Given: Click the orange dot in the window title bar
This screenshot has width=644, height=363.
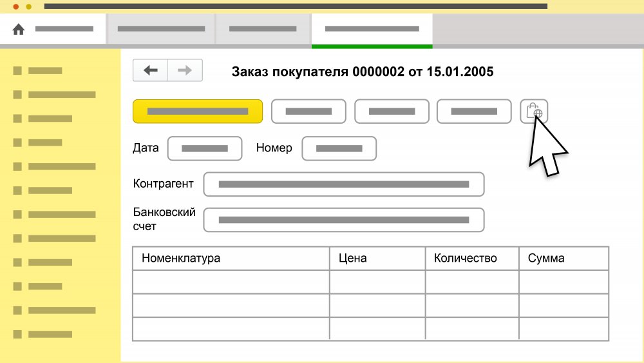Looking at the screenshot, I should coord(28,6).
